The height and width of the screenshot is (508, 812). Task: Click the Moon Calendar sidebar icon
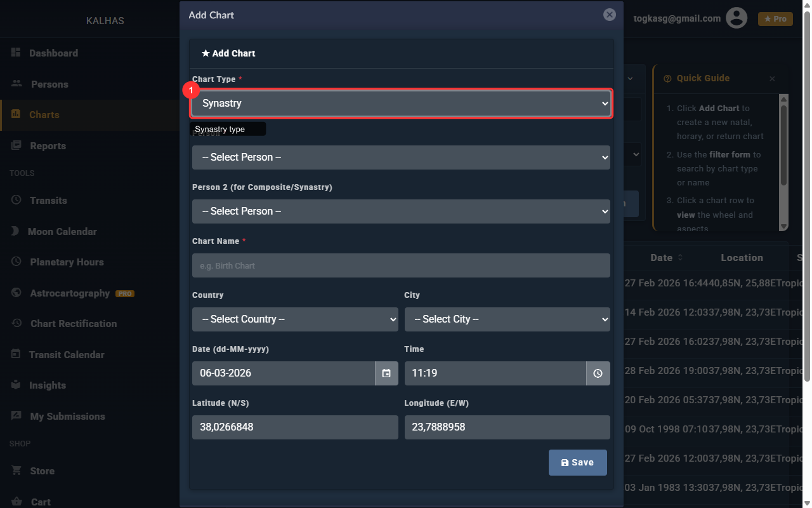(15, 231)
